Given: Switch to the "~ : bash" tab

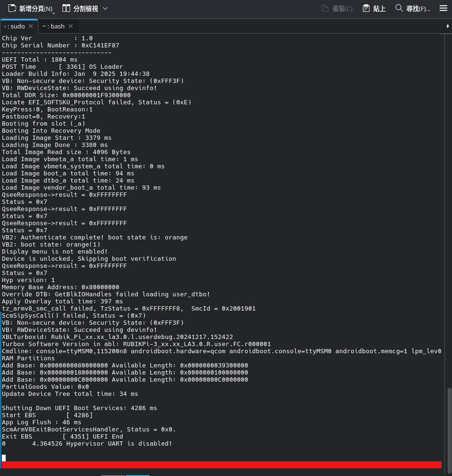Looking at the screenshot, I should pos(53,26).
